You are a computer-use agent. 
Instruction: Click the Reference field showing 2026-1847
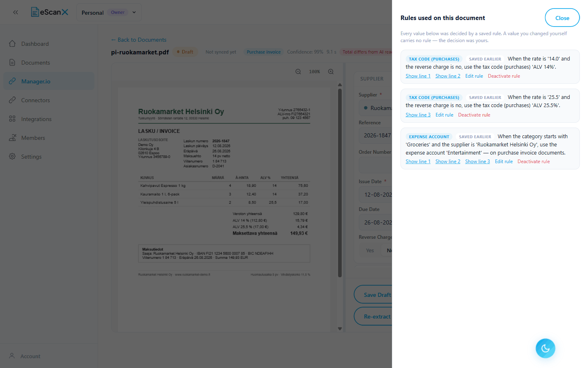point(376,135)
